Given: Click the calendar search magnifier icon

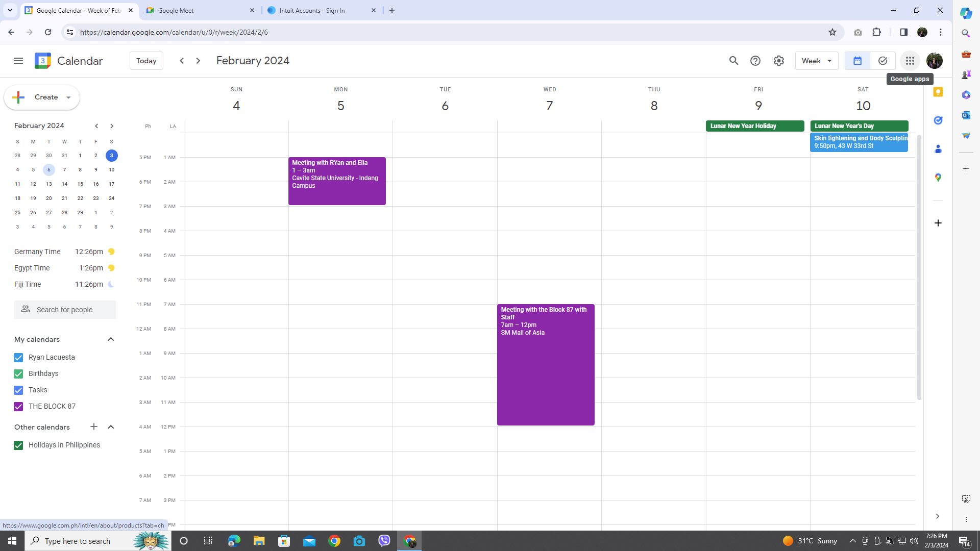Looking at the screenshot, I should tap(733, 61).
